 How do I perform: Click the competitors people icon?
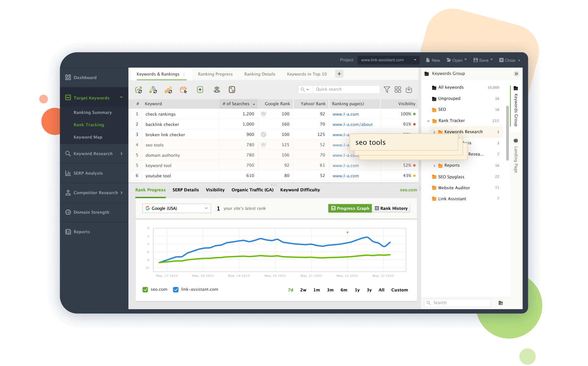(217, 90)
